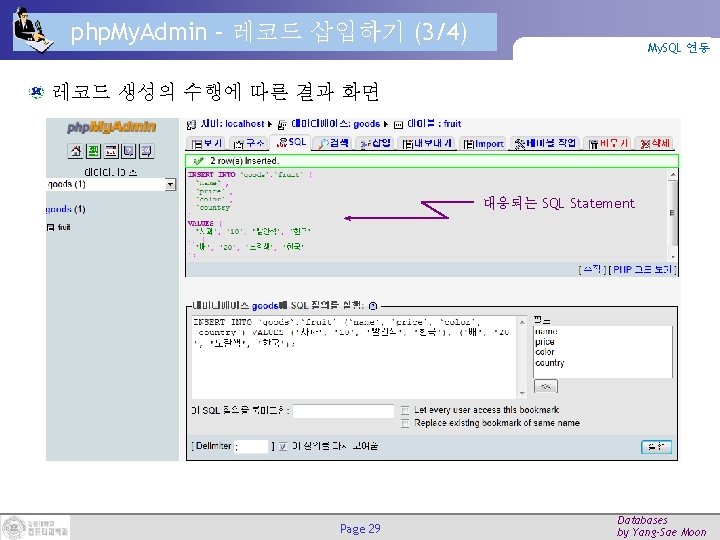
Task: Click the bookmark name input field
Action: [x=343, y=411]
